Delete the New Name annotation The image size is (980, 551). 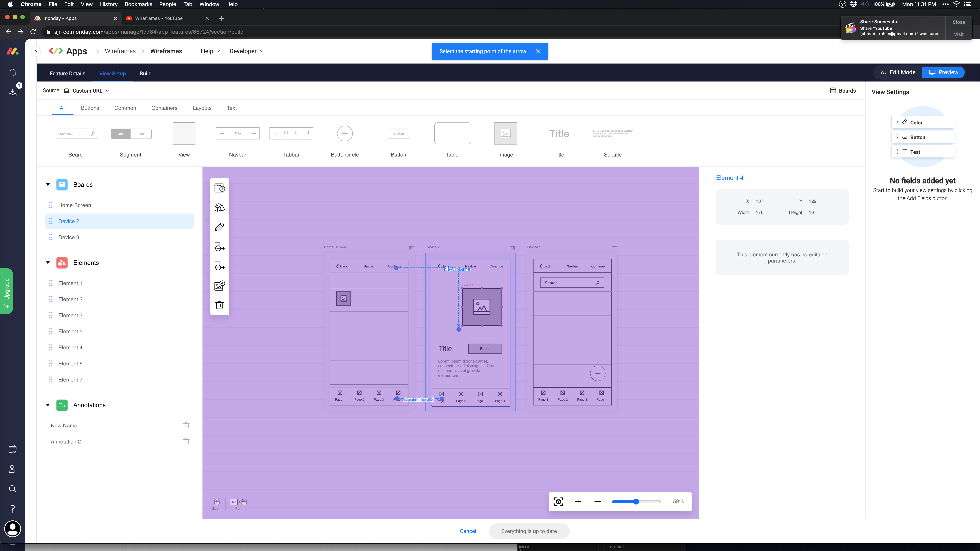186,425
